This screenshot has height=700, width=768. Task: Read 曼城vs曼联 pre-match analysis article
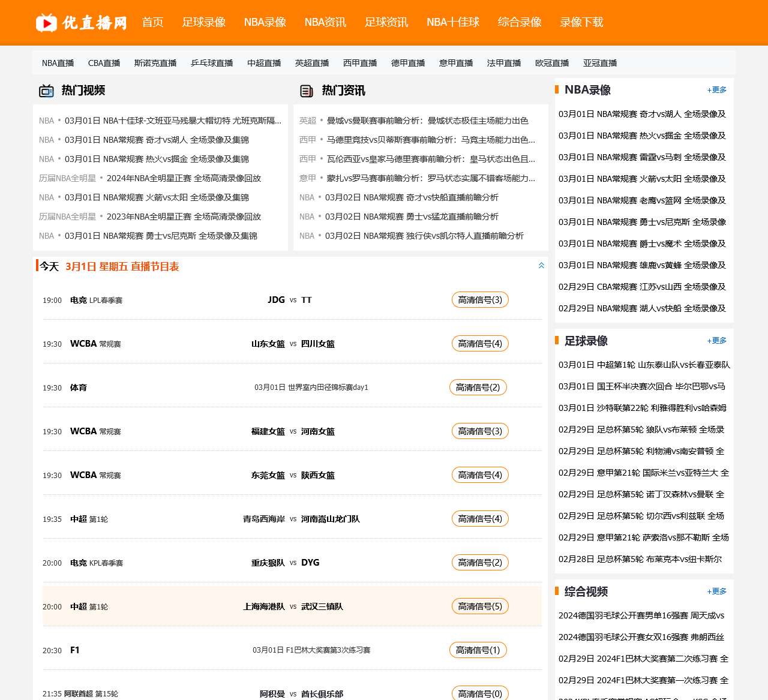coord(427,121)
